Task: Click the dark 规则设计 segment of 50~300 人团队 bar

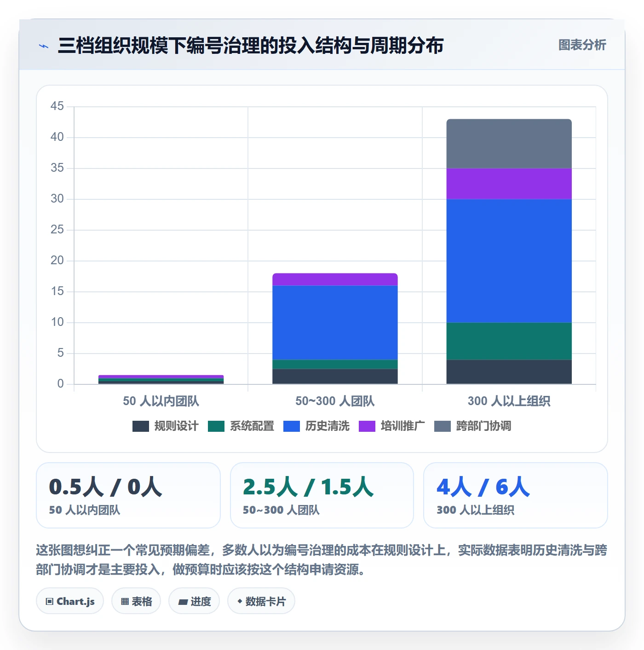Action: click(335, 377)
